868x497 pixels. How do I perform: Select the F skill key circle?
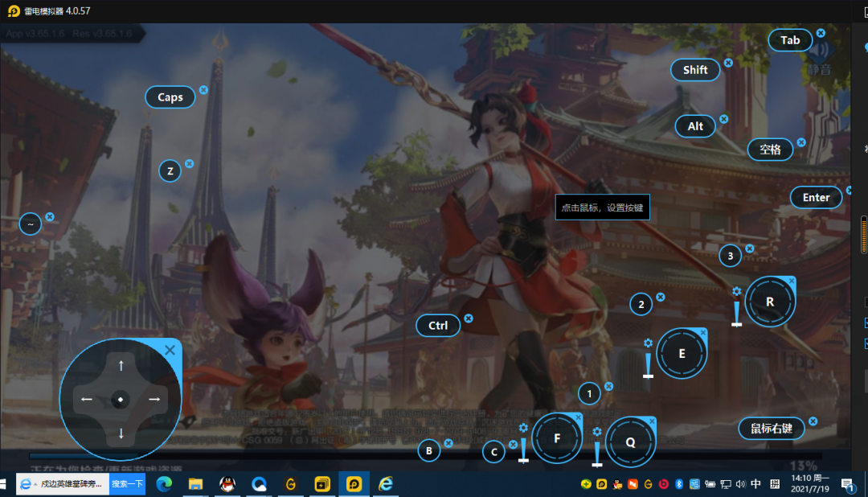click(x=557, y=438)
